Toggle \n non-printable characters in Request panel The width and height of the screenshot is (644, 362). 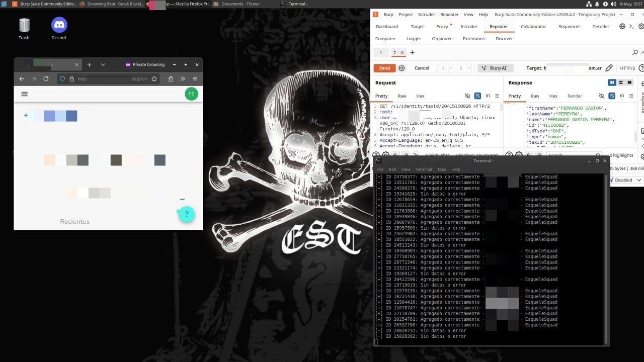(488, 96)
